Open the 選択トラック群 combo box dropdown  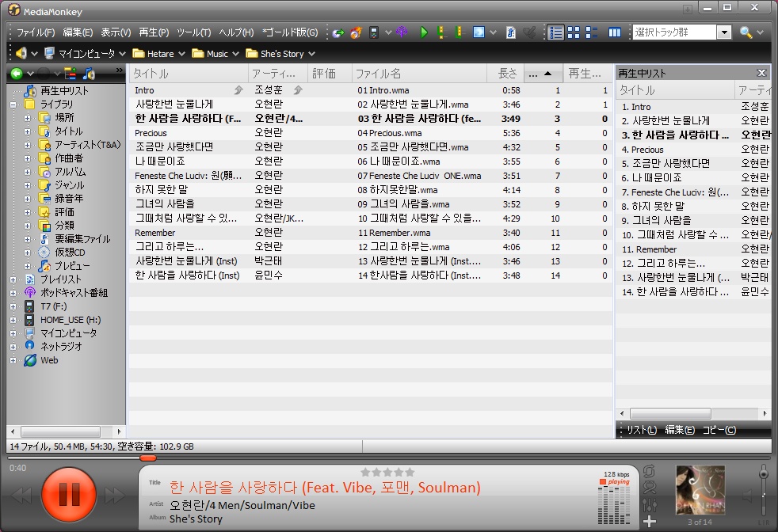coord(724,32)
